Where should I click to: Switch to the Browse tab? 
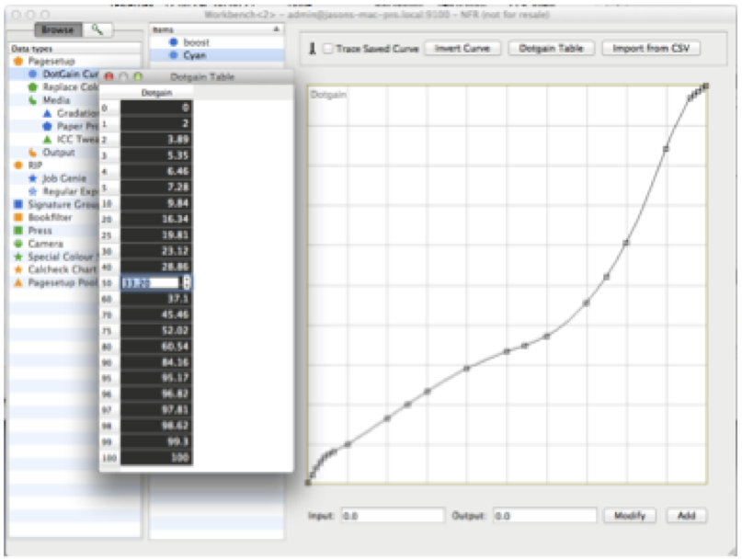pyautogui.click(x=59, y=29)
